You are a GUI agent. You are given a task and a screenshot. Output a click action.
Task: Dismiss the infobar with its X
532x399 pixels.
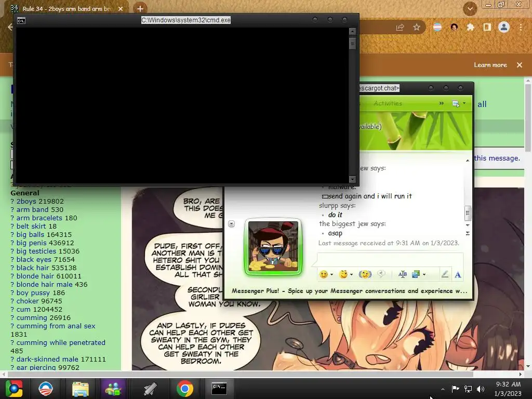click(520, 65)
